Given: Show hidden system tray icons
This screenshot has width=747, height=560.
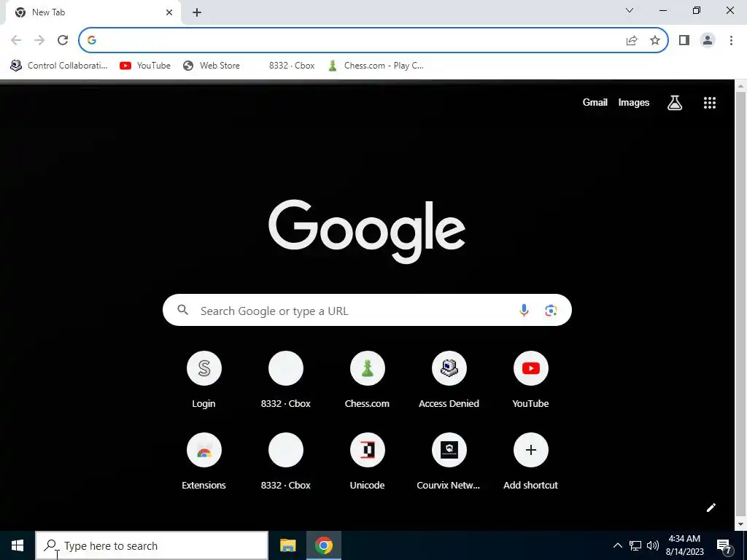Looking at the screenshot, I should pyautogui.click(x=617, y=545).
